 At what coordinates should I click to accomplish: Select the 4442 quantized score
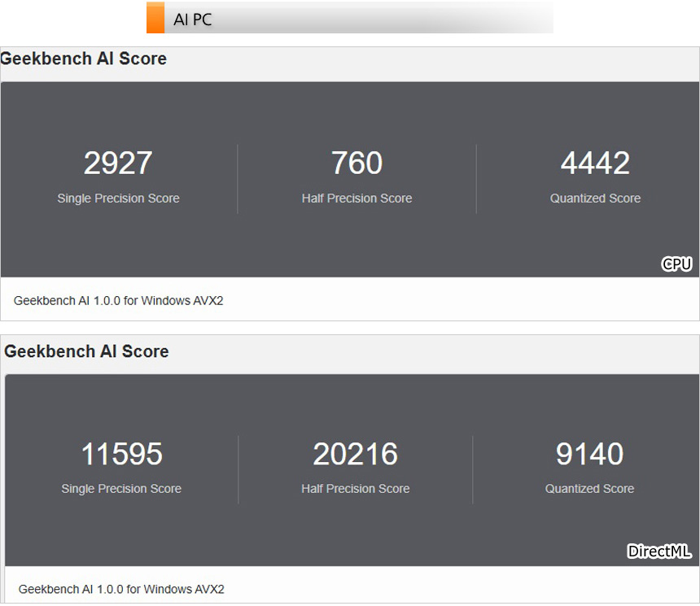coord(595,163)
